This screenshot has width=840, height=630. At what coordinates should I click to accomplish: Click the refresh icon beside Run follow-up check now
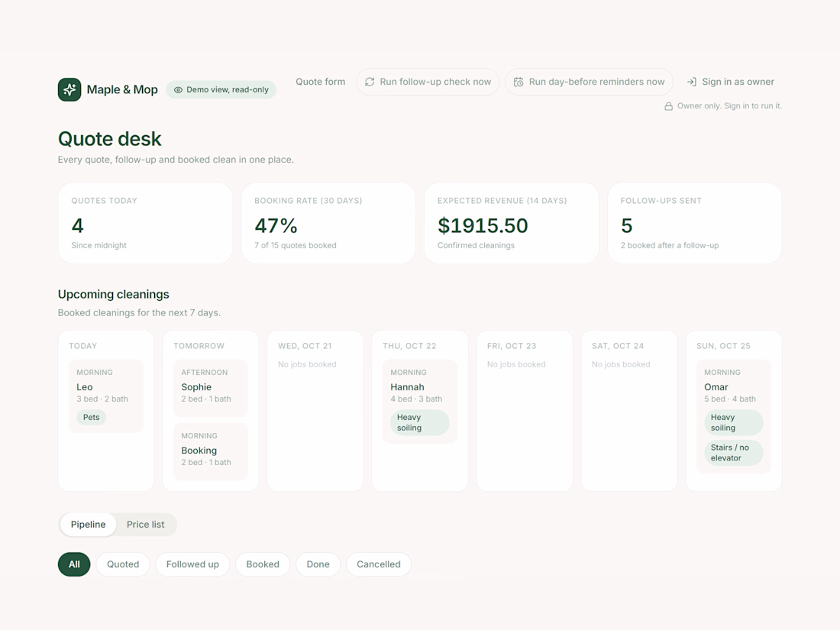pyautogui.click(x=370, y=82)
